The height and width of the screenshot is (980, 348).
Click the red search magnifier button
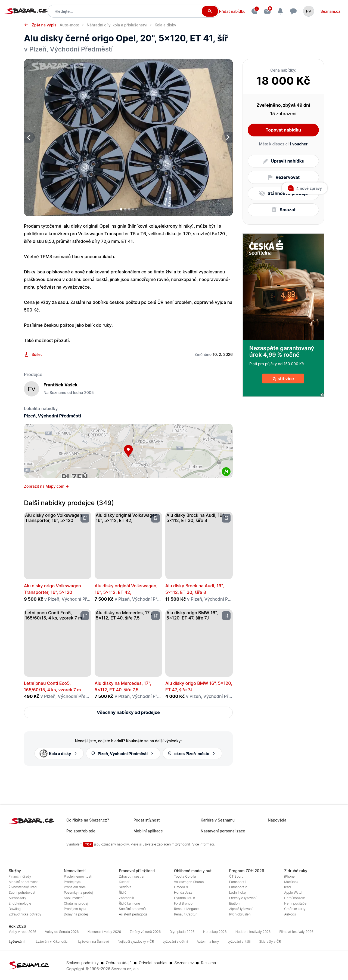(x=209, y=11)
